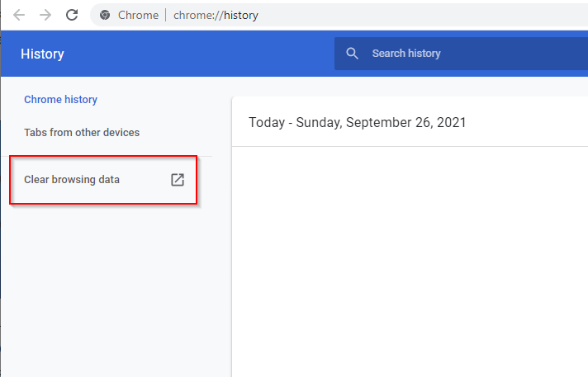Image resolution: width=588 pixels, height=377 pixels.
Task: Click the divider line above Clear browsing data
Action: [x=111, y=156]
